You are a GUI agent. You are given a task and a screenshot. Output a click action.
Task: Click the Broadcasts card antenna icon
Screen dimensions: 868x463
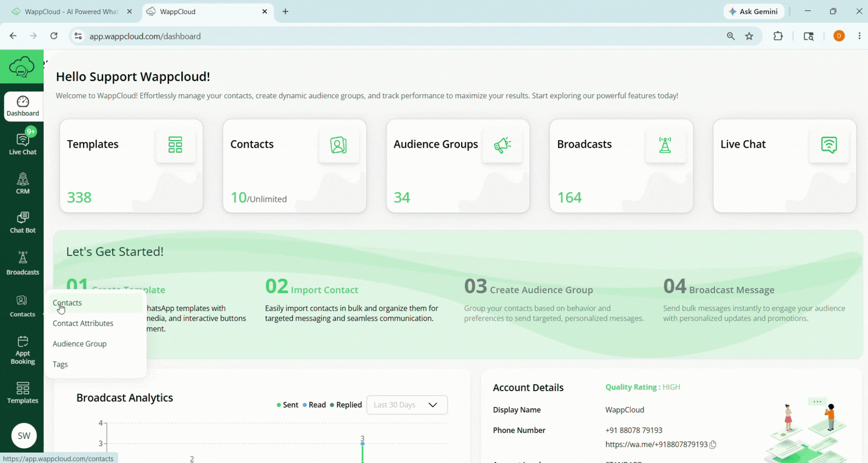click(665, 145)
